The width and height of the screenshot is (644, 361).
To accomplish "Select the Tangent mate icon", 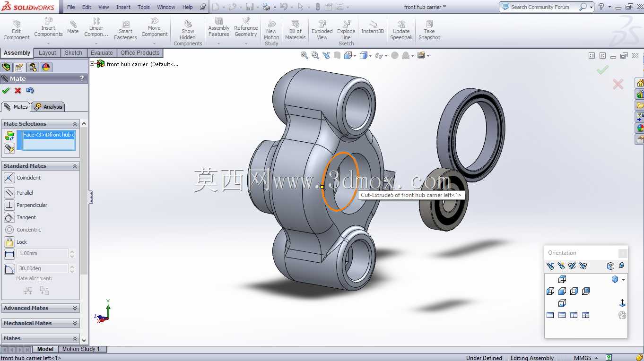I will [9, 217].
